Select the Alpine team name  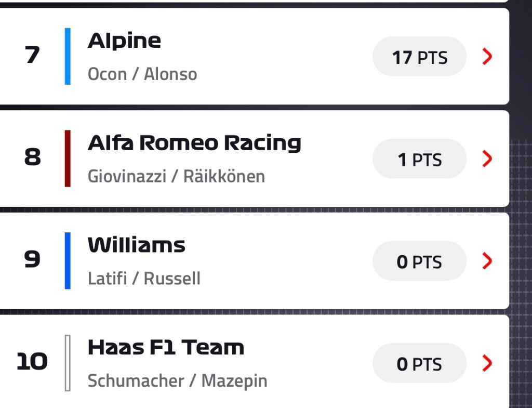124,41
